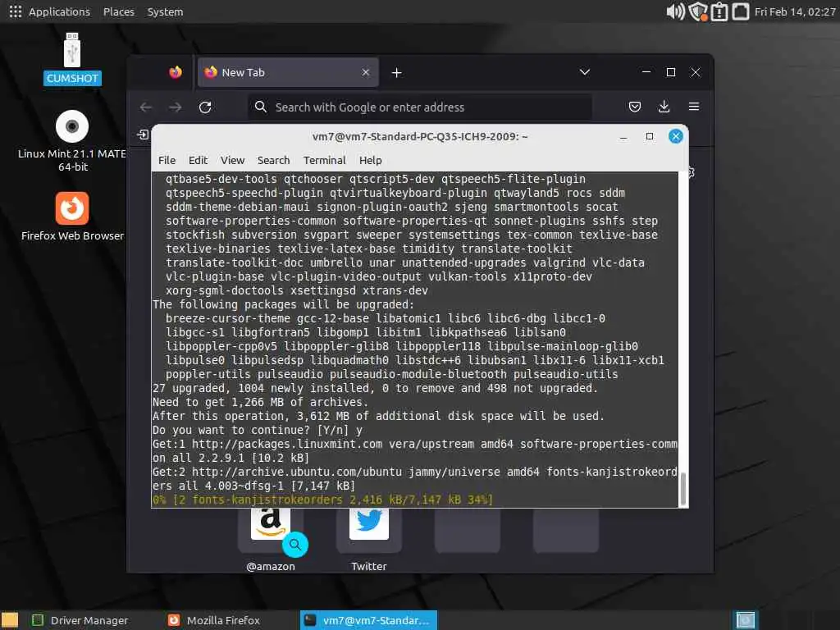Open the System menu
The height and width of the screenshot is (630, 840).
click(x=165, y=11)
